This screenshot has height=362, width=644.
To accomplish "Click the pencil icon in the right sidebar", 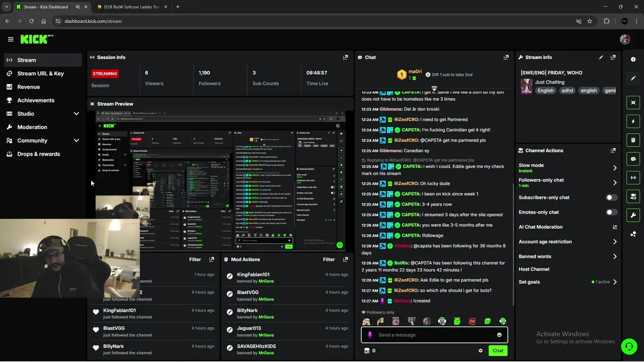I will [x=633, y=78].
